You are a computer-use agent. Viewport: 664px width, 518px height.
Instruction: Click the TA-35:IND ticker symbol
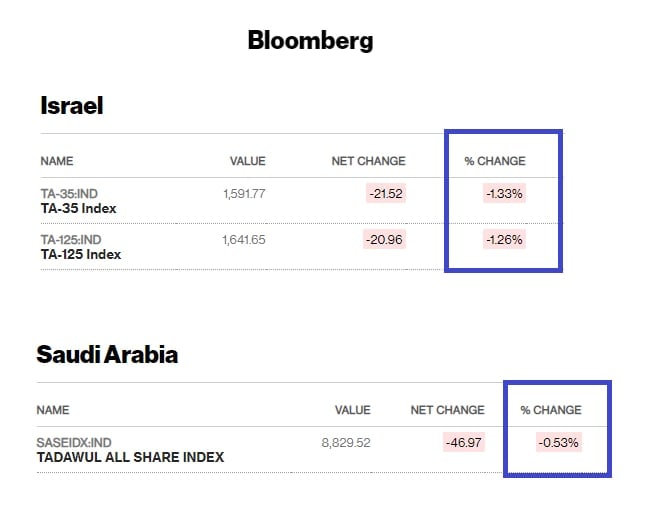coord(70,194)
